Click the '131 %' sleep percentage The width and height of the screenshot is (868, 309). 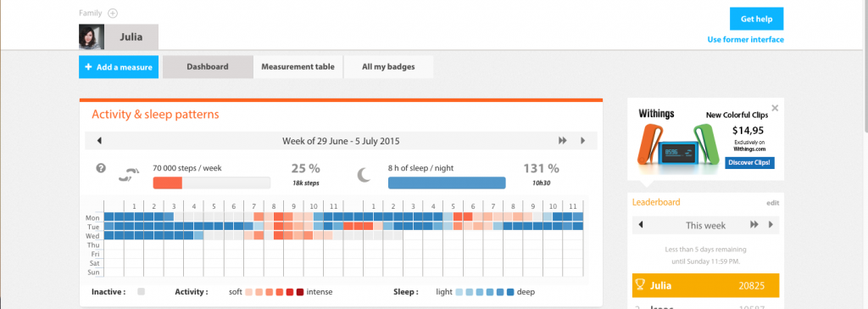pyautogui.click(x=541, y=169)
